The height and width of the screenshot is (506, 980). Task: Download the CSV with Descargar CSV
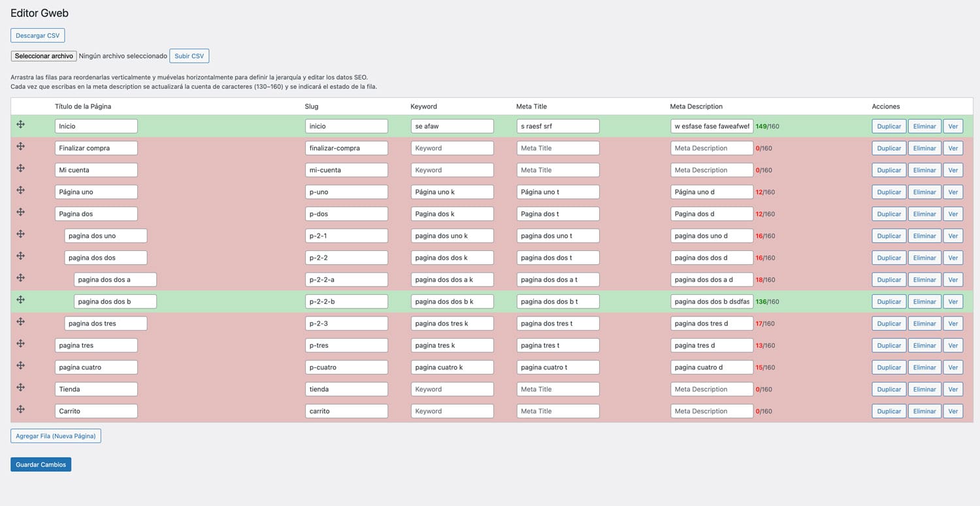[38, 35]
